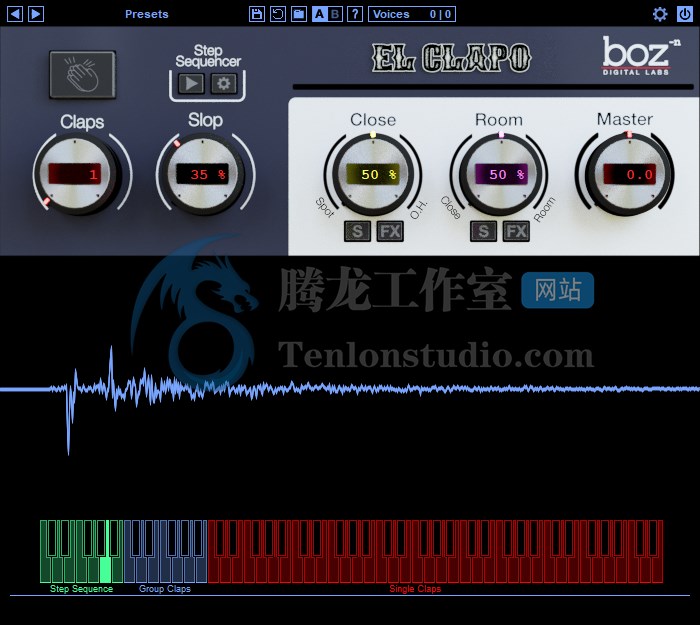
Task: Click the Master value display showing 0.0
Action: 630,174
